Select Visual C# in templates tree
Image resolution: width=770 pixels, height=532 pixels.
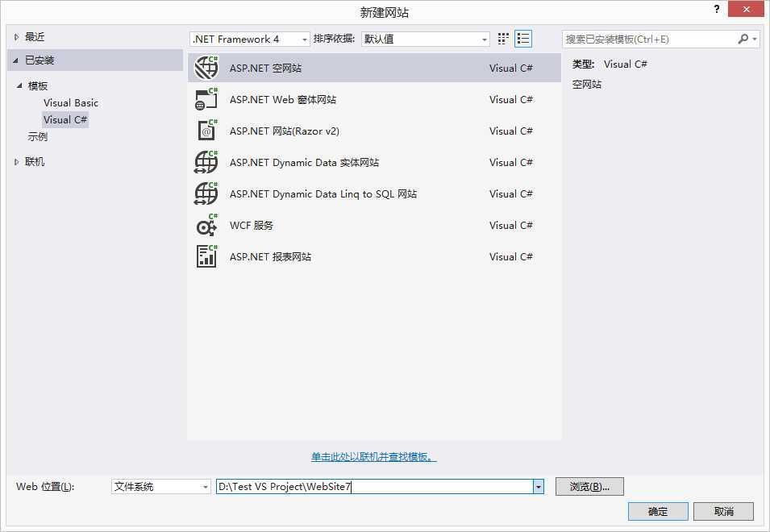click(x=65, y=119)
